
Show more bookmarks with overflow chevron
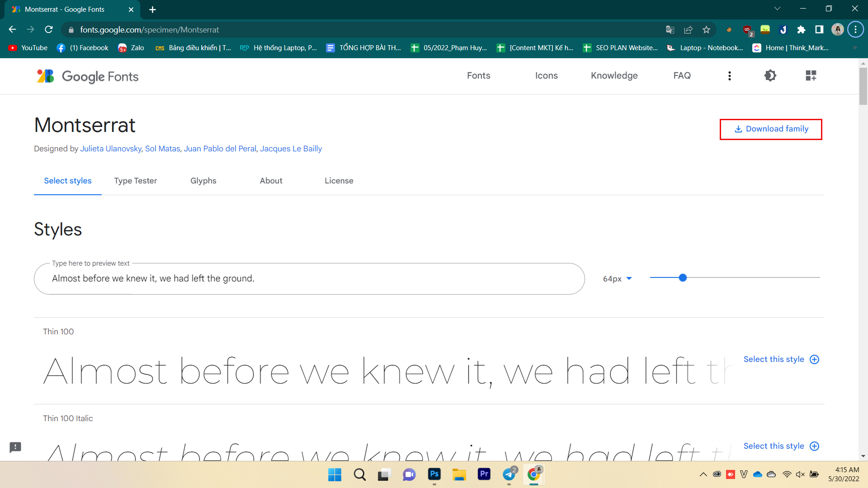coord(854,48)
